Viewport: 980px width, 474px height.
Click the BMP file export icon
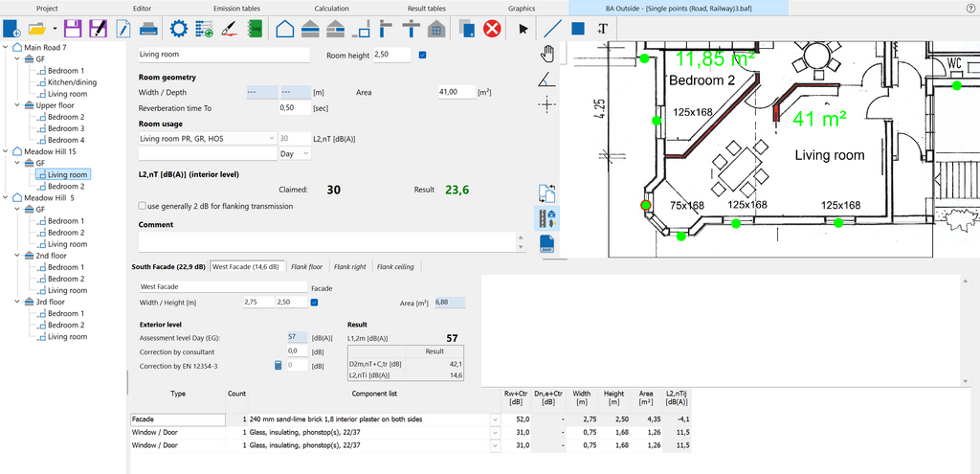[548, 244]
